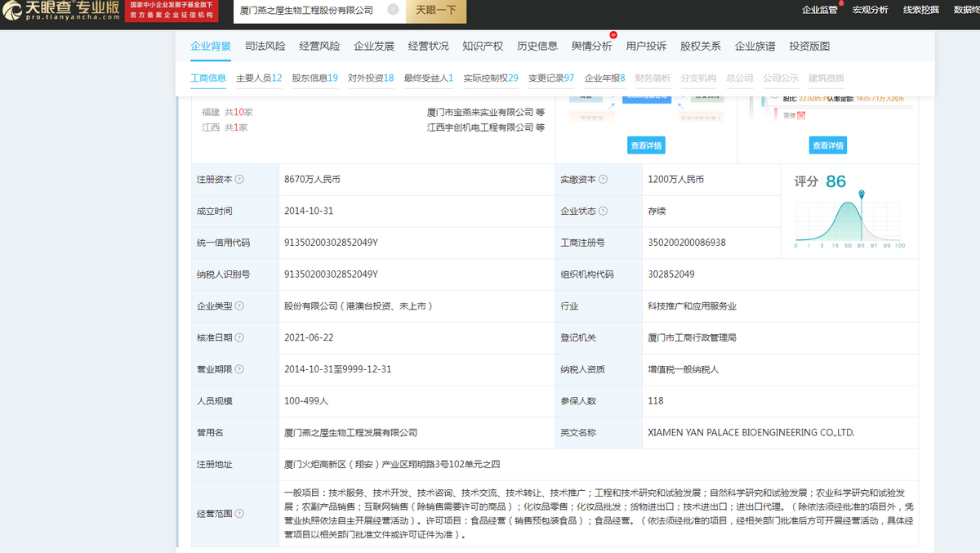Click the 天眼查 professional edition logo
The image size is (980, 553).
[61, 11]
